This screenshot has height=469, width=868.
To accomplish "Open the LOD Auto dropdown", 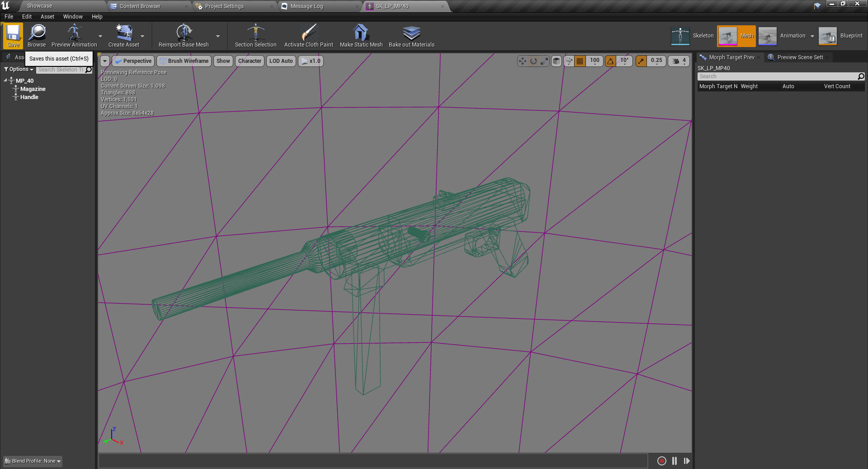I will pos(281,61).
